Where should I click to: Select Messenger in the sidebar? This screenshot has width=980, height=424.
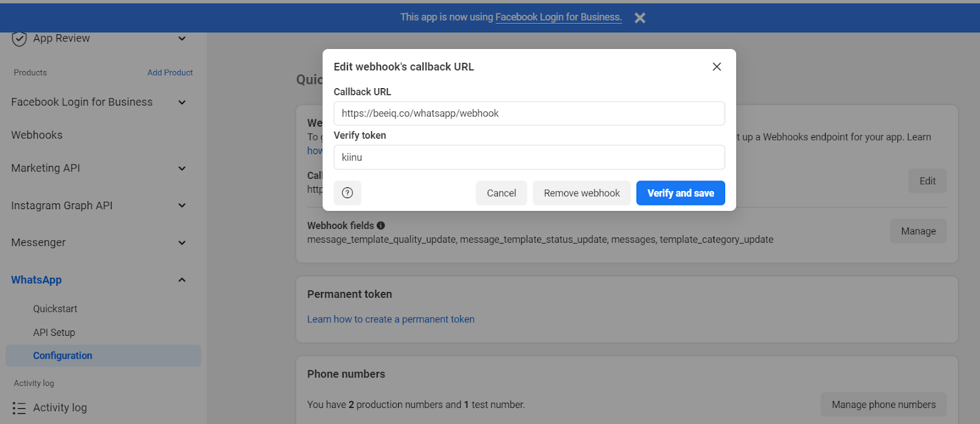point(38,242)
